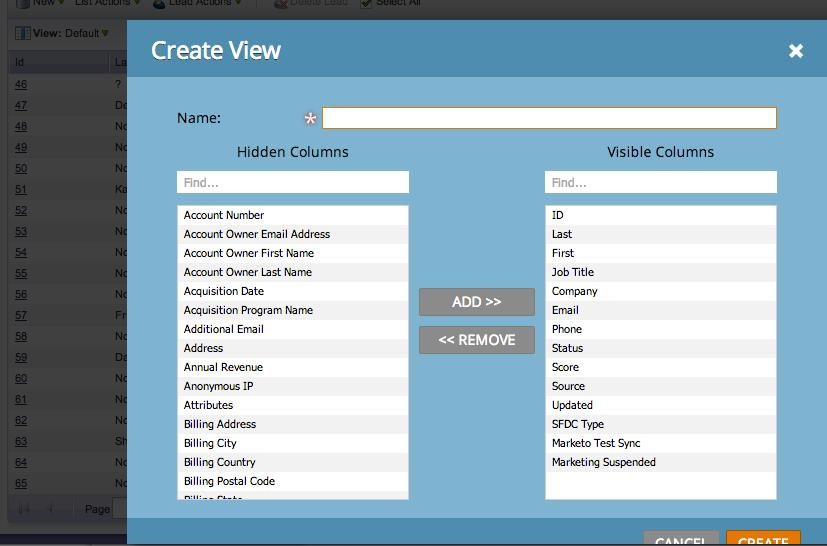The width and height of the screenshot is (827, 546).
Task: Click the ADD >> button
Action: [x=477, y=302]
